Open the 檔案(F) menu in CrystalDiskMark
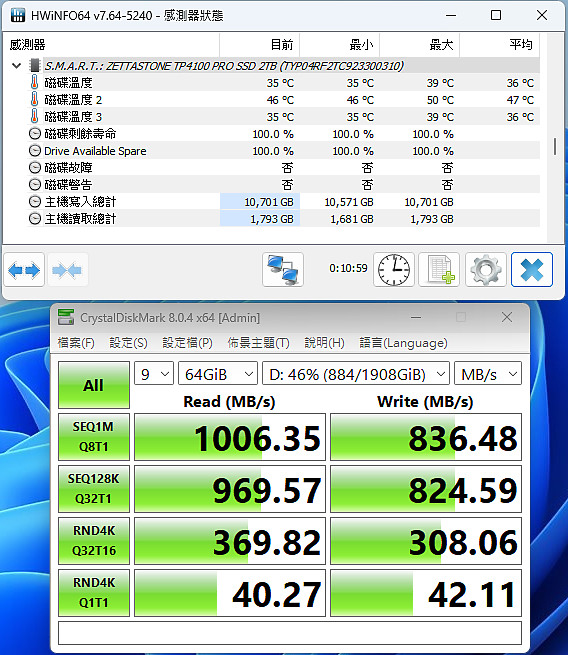 (76, 343)
